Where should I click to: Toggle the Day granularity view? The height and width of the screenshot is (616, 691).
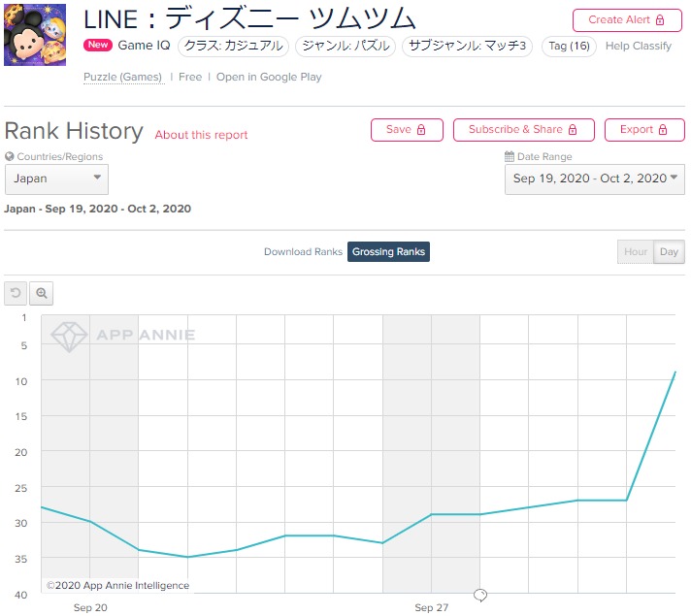point(669,252)
